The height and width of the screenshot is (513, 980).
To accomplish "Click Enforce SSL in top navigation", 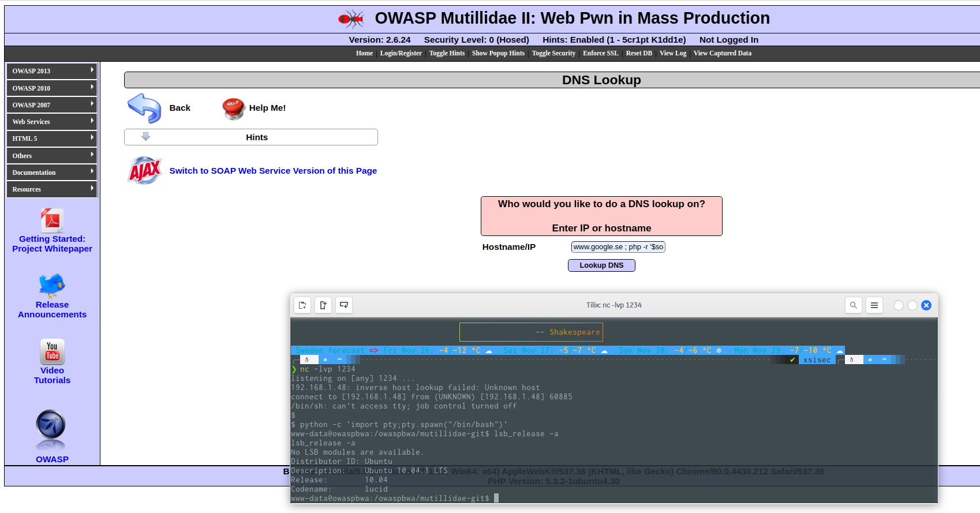I will coord(601,53).
